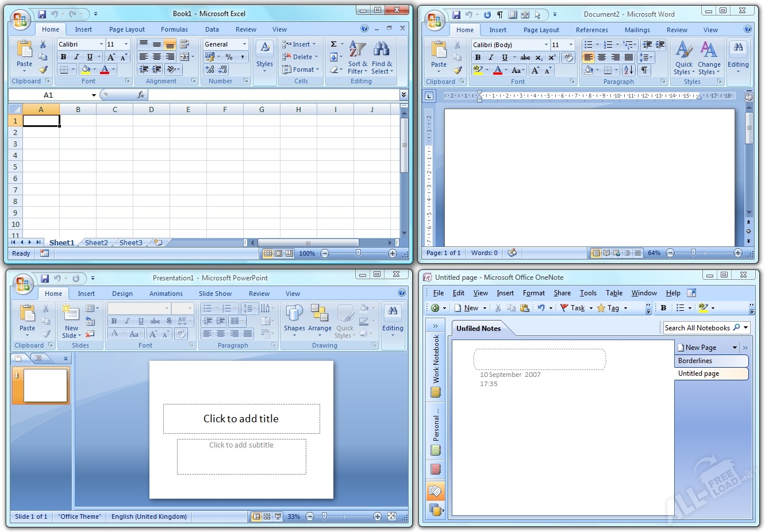This screenshot has width=765, height=532.
Task: Adjust PowerPoint's zoom slider handle
Action: pyautogui.click(x=324, y=516)
